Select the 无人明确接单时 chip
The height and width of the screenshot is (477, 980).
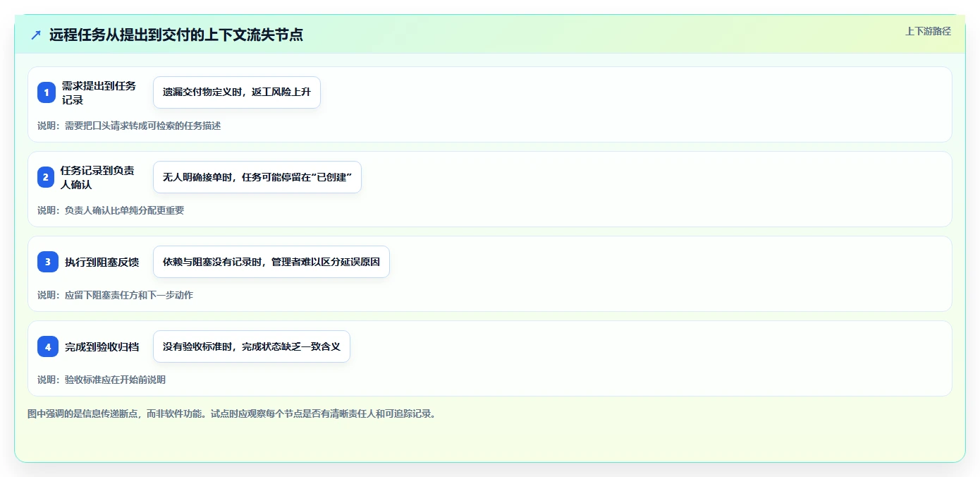[x=257, y=177]
